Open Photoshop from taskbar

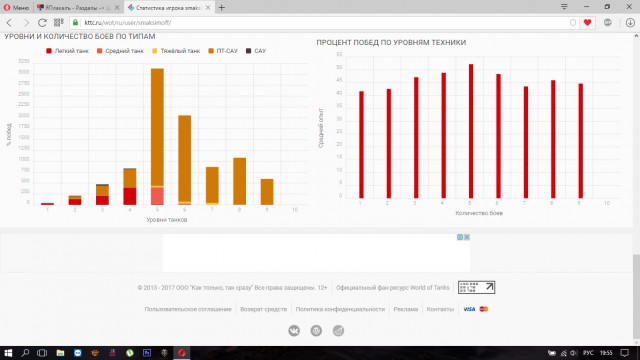click(147, 353)
